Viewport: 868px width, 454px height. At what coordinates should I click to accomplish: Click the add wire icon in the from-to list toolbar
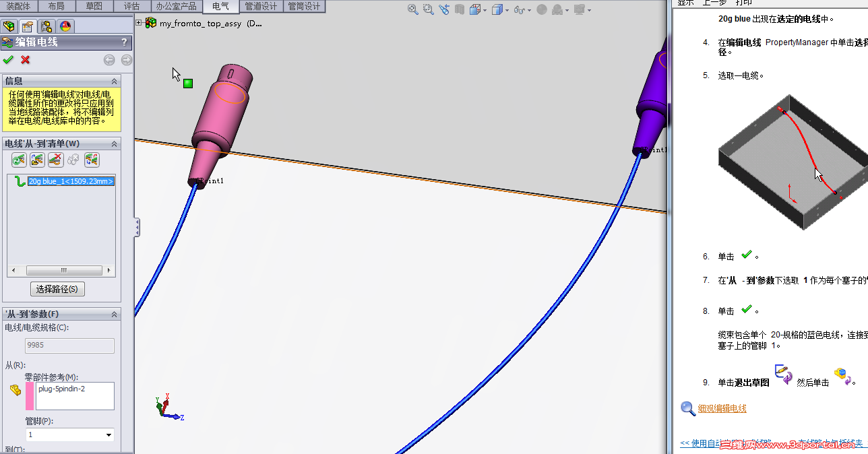(20, 160)
